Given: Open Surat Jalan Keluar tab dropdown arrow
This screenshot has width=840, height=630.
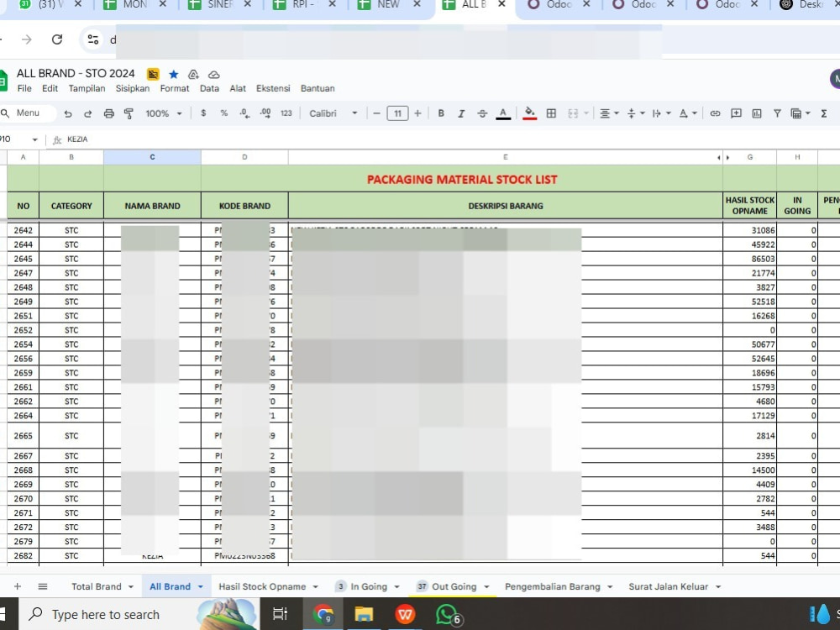Looking at the screenshot, I should [718, 587].
